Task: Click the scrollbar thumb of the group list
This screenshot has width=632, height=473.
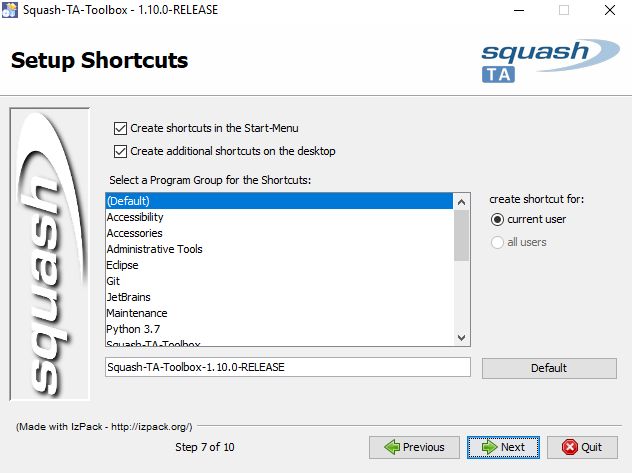Action: pyautogui.click(x=462, y=235)
